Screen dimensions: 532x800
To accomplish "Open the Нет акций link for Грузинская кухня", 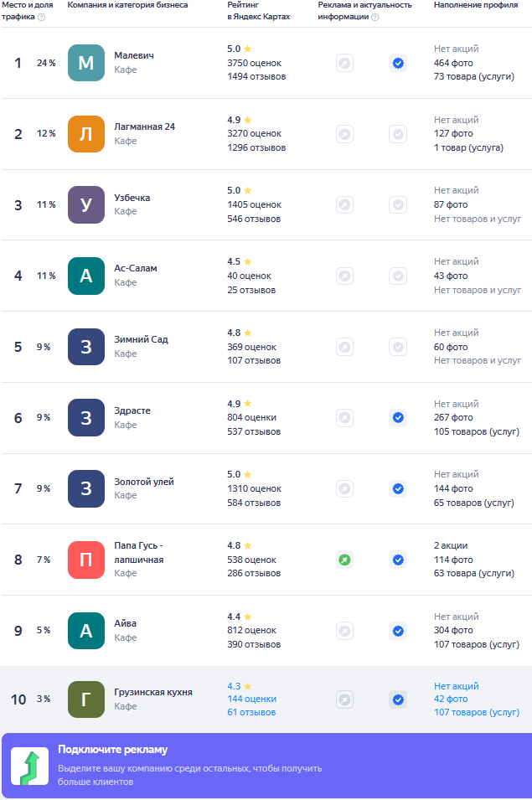I will coord(457,686).
